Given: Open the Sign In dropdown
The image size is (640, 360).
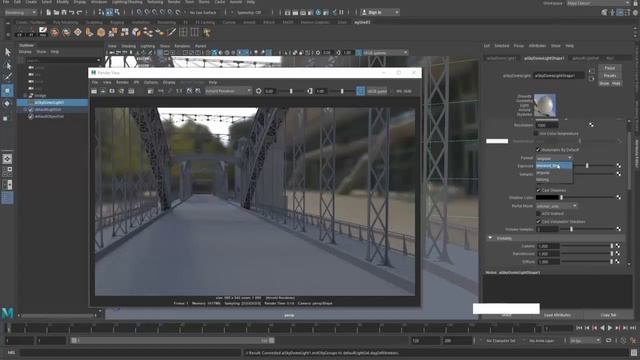Looking at the screenshot, I should coord(380,12).
